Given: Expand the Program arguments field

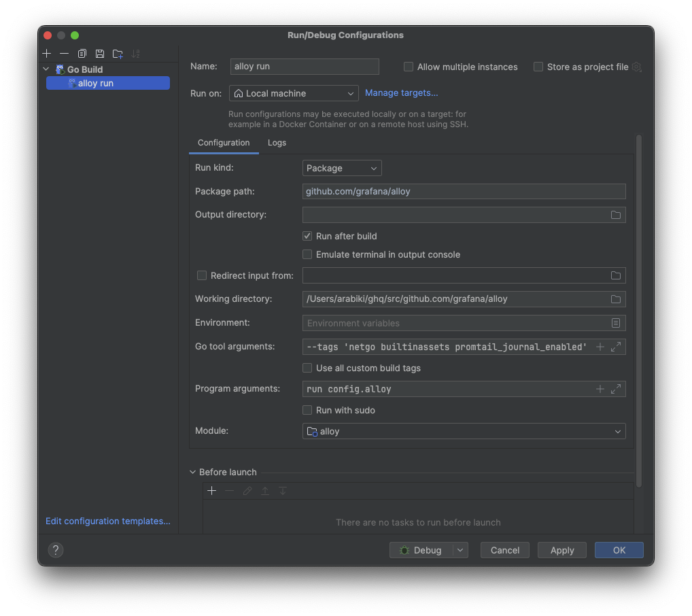Looking at the screenshot, I should click(616, 389).
